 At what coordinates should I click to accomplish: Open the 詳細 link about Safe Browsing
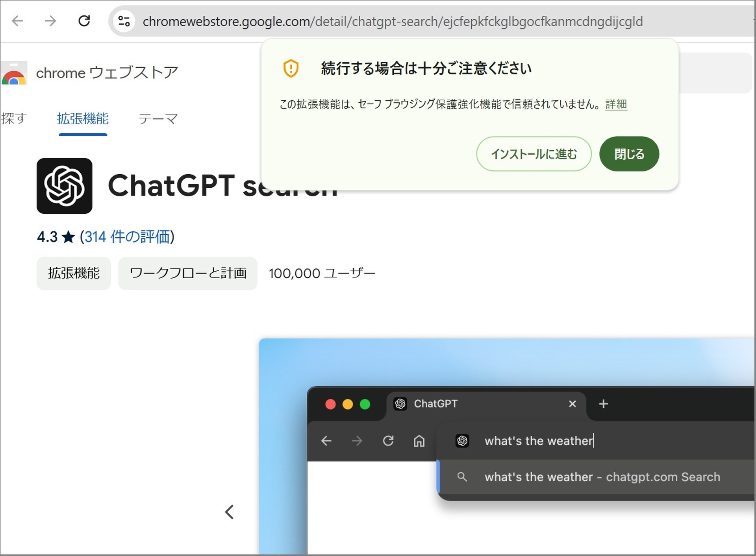click(616, 104)
